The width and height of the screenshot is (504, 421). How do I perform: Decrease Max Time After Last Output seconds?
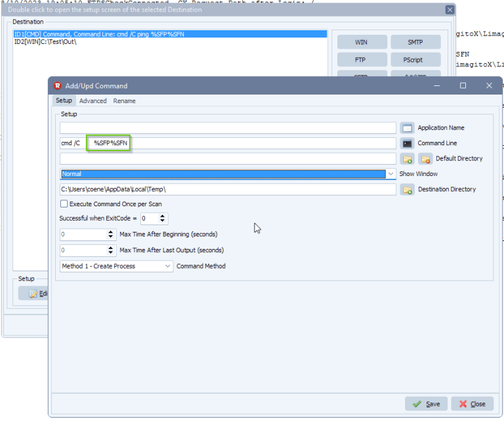pyautogui.click(x=110, y=253)
